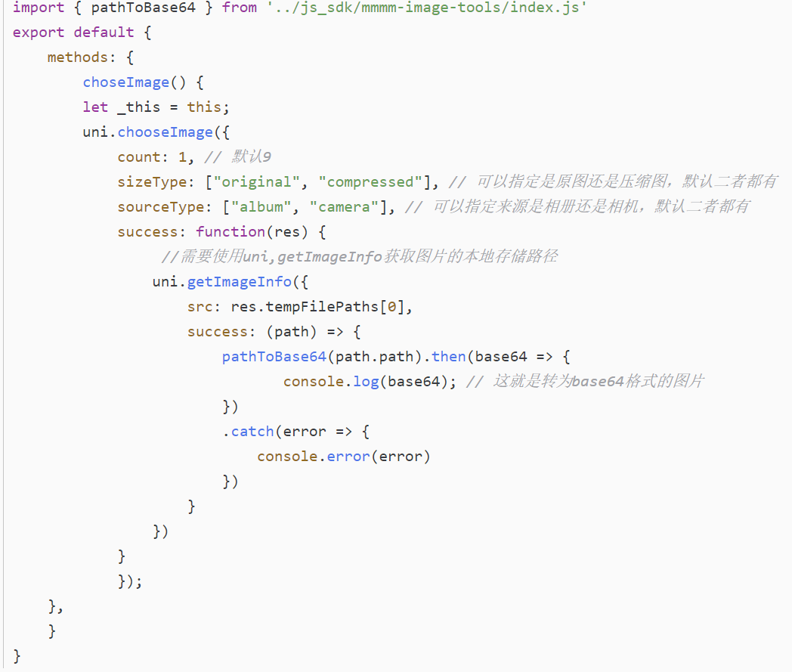Click the pathToBase64 identifier in import statement
Screen dimensions: 792x672
tap(143, 8)
